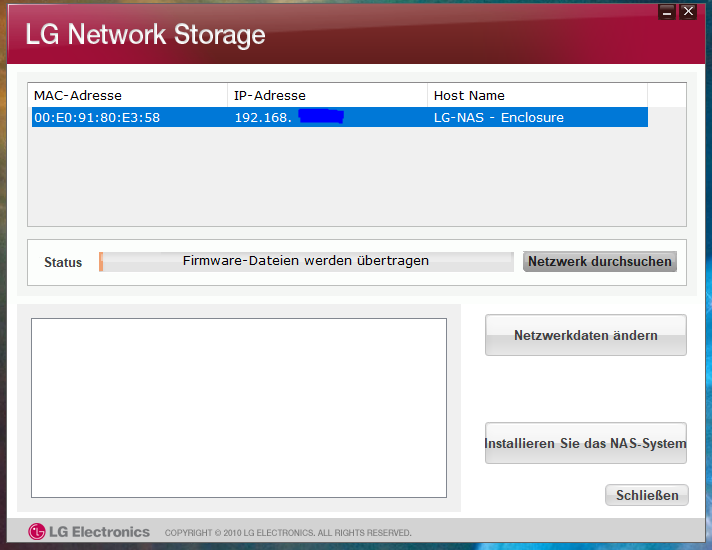Viewport: 712px width, 550px height.
Task: Click the Schließen button
Action: pos(647,495)
